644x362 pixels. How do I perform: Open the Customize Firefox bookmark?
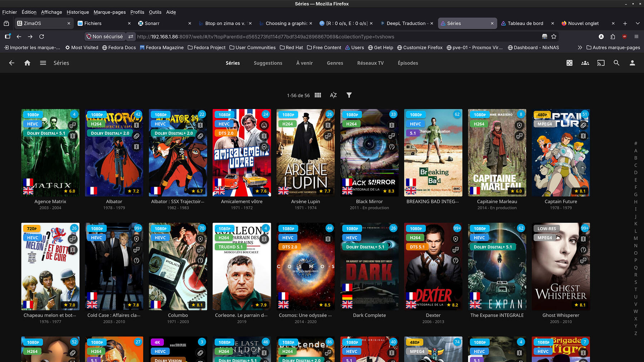pyautogui.click(x=420, y=48)
